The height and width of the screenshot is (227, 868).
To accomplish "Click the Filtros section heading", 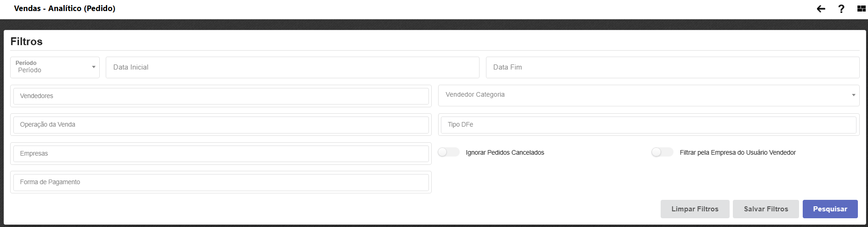I will 27,41.
